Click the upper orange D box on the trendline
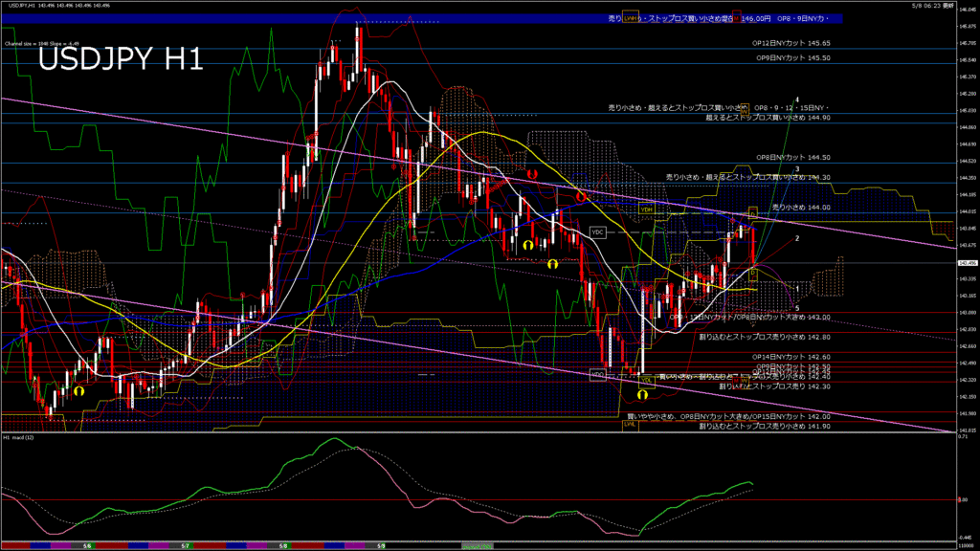The image size is (980, 551). 752,211
